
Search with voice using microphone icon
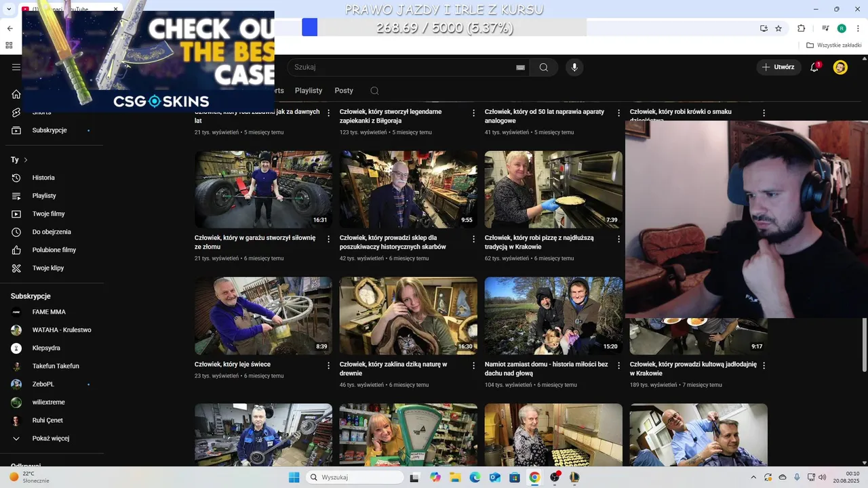[x=574, y=67]
